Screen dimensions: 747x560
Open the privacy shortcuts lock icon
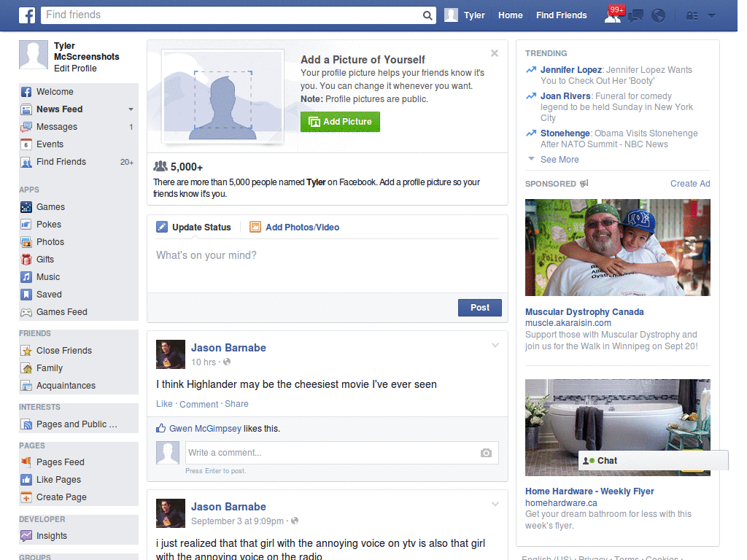pos(692,16)
